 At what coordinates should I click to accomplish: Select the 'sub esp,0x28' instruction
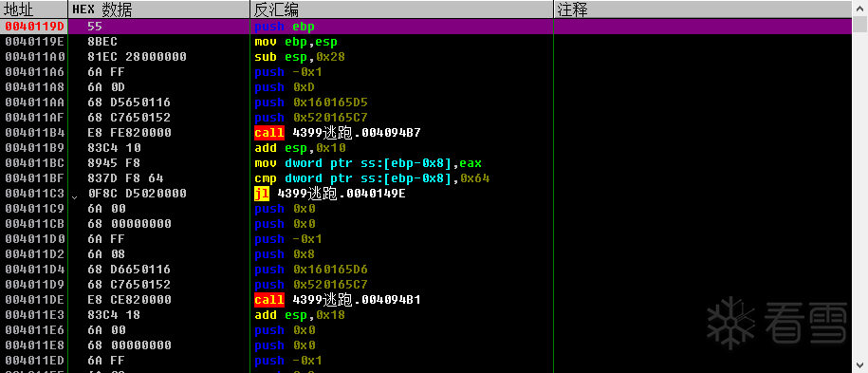pyautogui.click(x=300, y=57)
